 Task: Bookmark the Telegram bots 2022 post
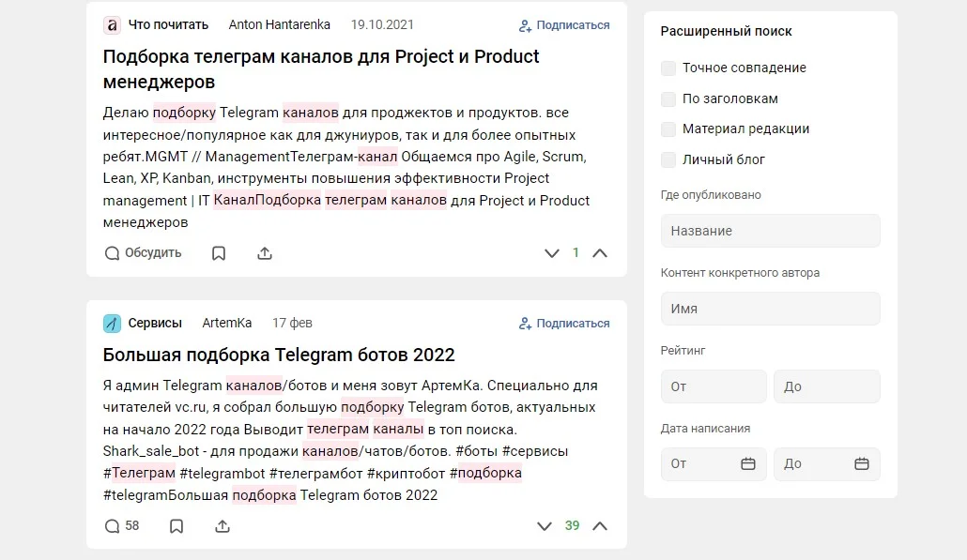177,526
